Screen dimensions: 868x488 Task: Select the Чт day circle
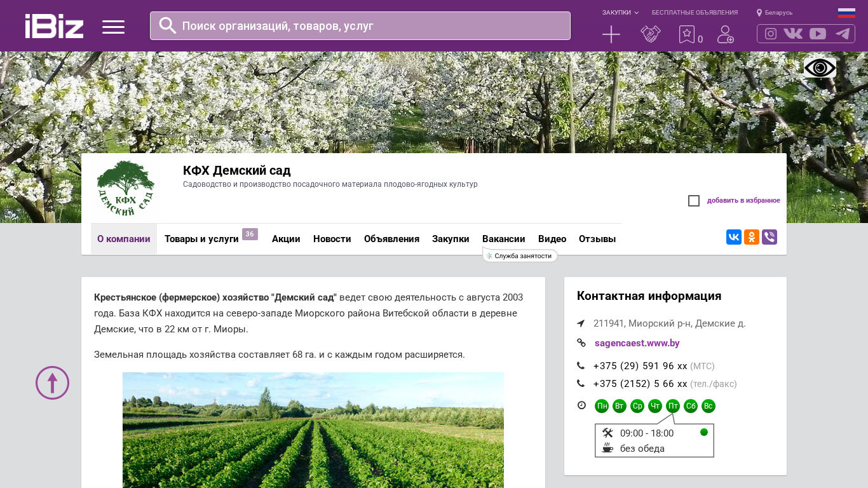(x=655, y=406)
